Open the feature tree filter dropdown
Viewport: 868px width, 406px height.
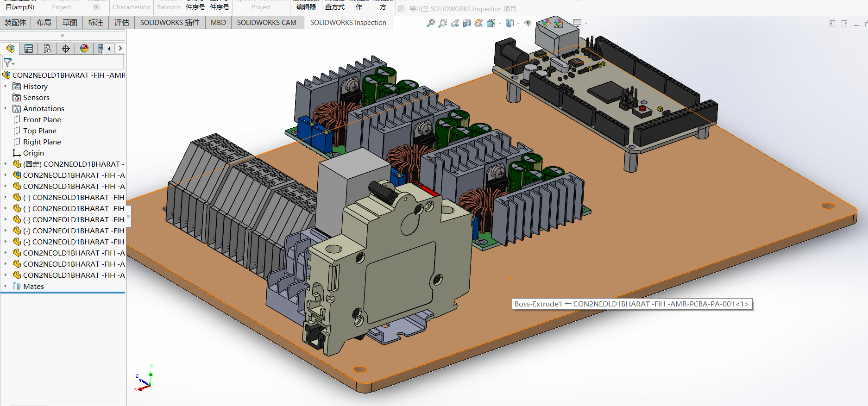(x=9, y=62)
